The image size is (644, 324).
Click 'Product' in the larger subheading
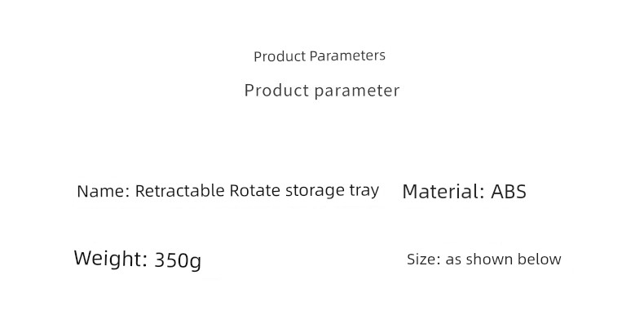(278, 91)
